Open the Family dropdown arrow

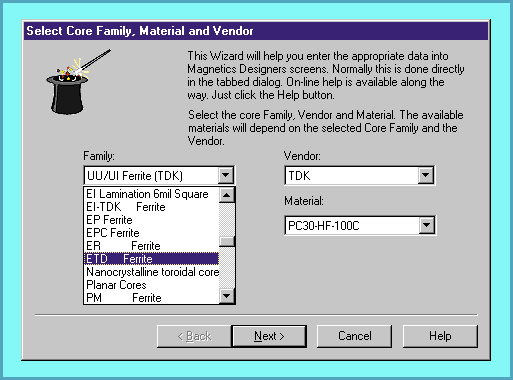pos(226,175)
